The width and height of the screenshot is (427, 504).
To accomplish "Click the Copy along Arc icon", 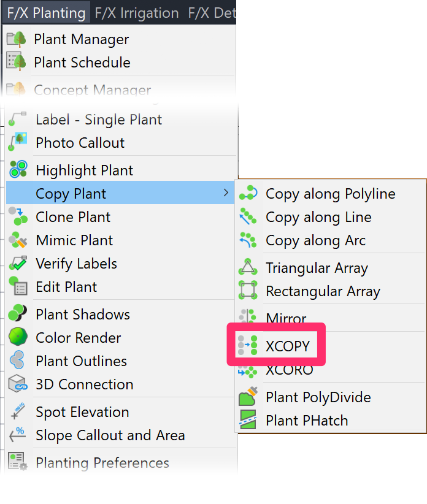I will click(248, 240).
